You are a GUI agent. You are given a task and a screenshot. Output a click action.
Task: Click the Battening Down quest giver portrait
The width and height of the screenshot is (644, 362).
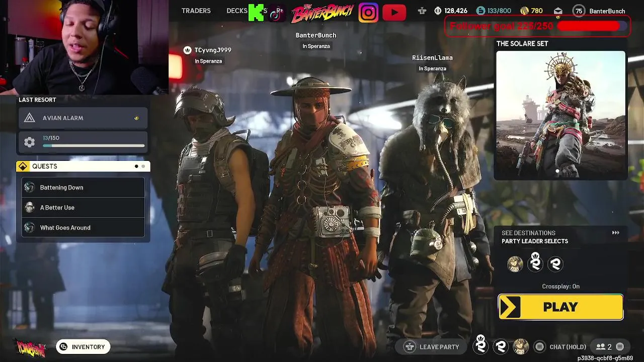pyautogui.click(x=29, y=188)
